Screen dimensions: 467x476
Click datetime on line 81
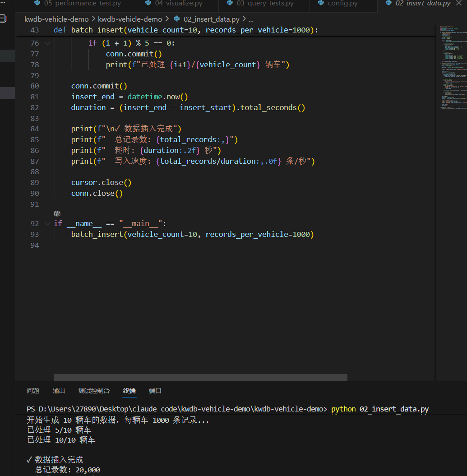[x=145, y=97]
